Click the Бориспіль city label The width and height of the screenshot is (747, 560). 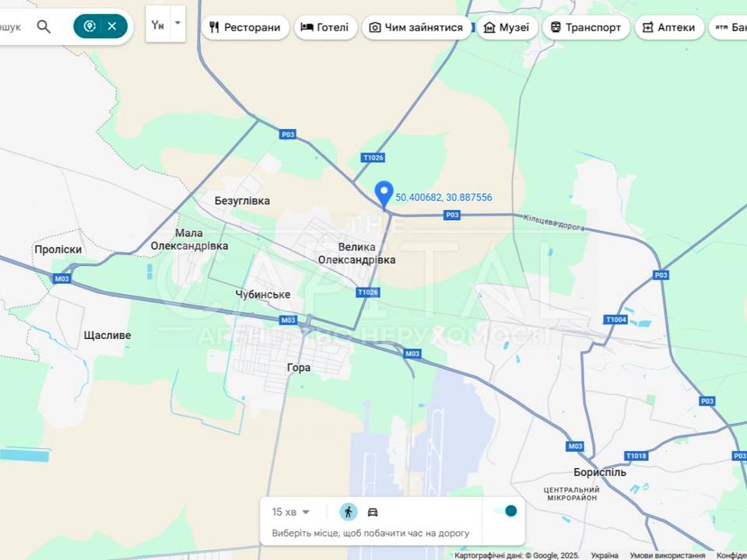coord(599,472)
